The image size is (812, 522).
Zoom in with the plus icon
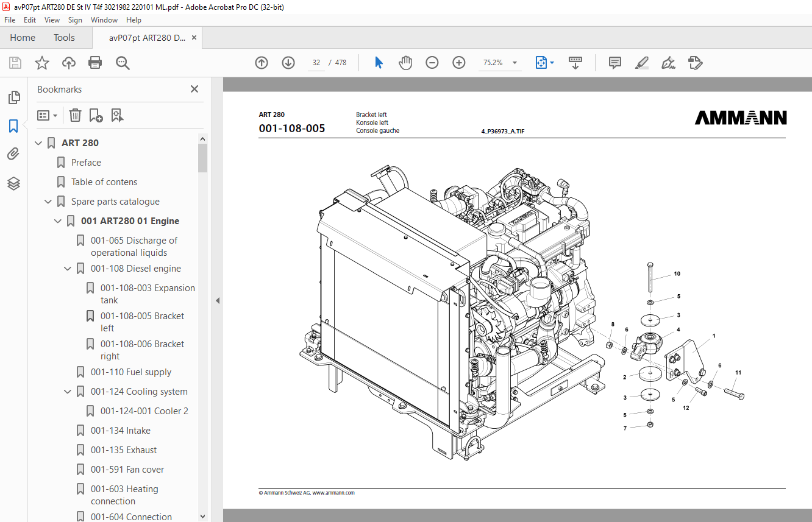459,63
